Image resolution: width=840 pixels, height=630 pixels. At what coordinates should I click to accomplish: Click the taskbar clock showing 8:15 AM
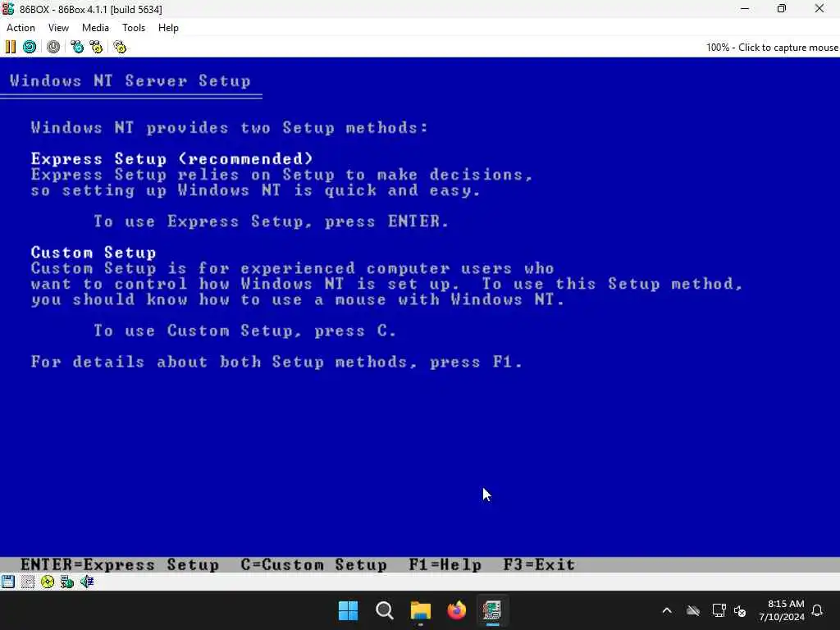pos(782,610)
